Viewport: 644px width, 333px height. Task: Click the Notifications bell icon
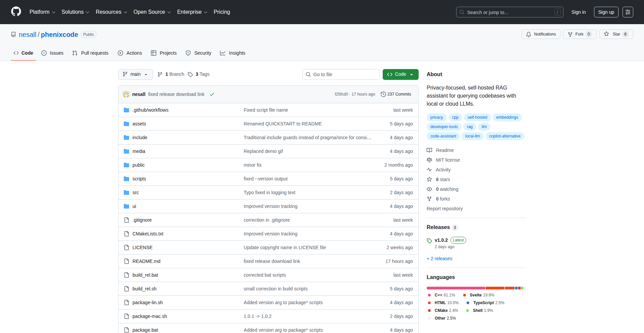(529, 34)
